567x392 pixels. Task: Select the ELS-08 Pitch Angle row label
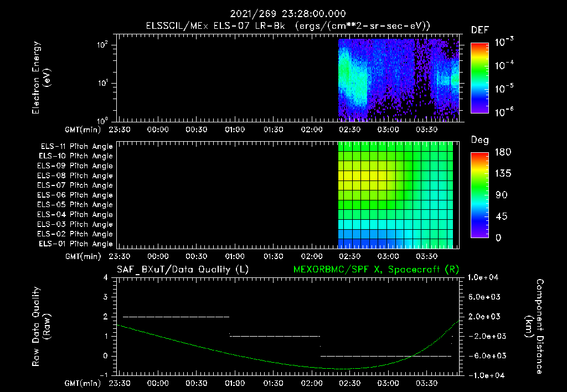(x=75, y=176)
